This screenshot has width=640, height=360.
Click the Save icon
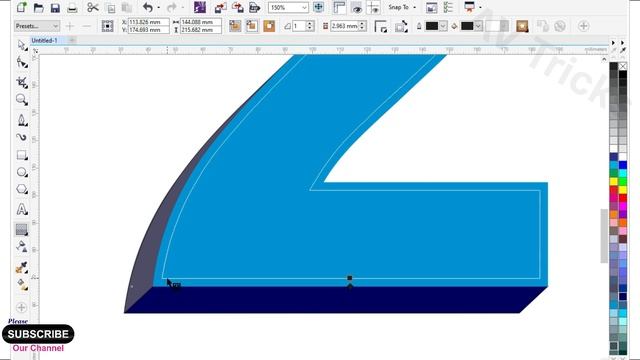pyautogui.click(x=55, y=7)
